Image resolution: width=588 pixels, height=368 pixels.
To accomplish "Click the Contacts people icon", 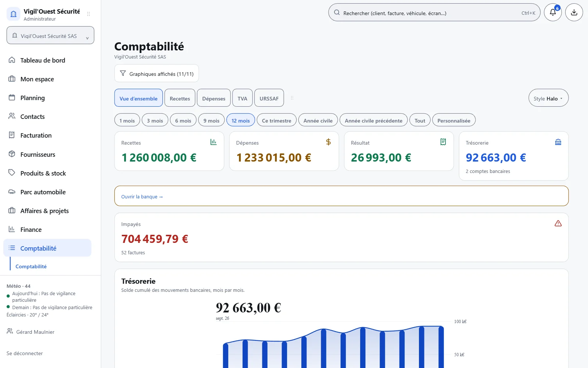I will 12,116.
